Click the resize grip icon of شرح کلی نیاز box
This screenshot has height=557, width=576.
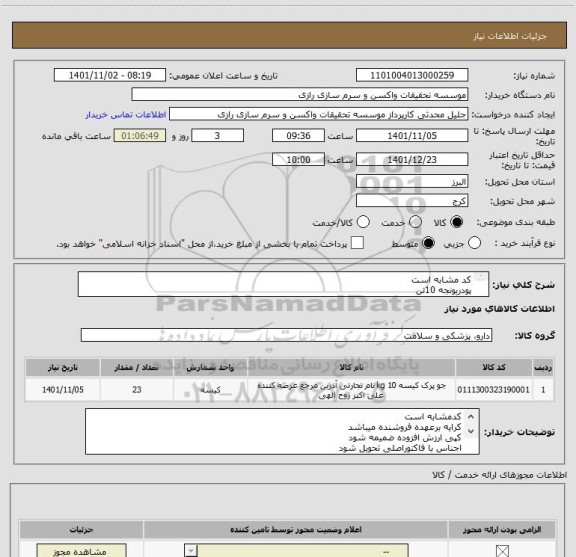point(479,278)
